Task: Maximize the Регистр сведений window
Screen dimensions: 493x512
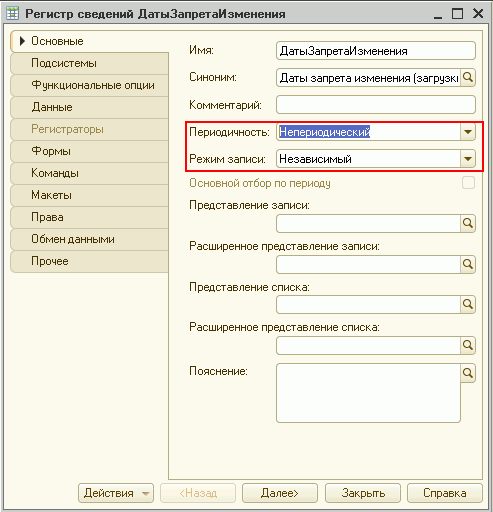Action: [x=457, y=14]
